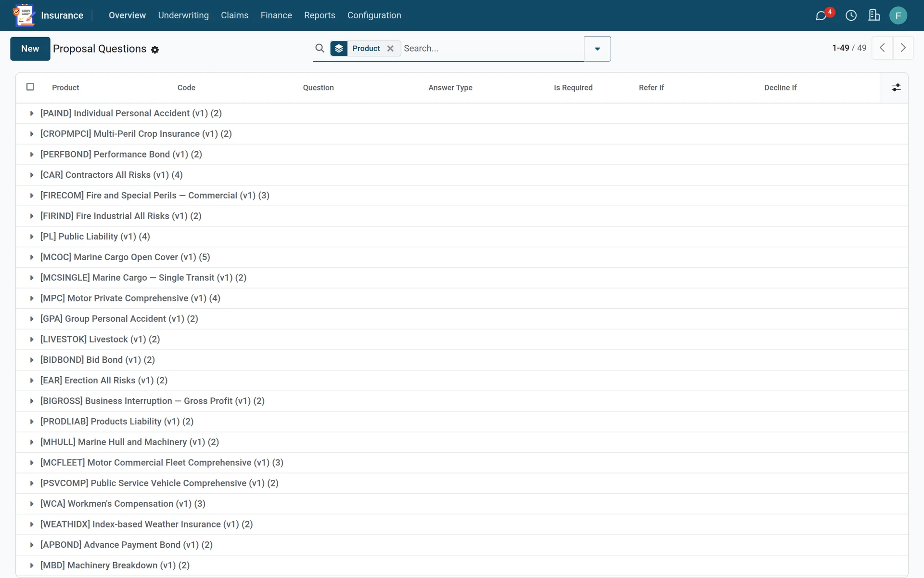Click the Bid Bond group row
Viewport: 924px width, 578px height.
(462, 360)
